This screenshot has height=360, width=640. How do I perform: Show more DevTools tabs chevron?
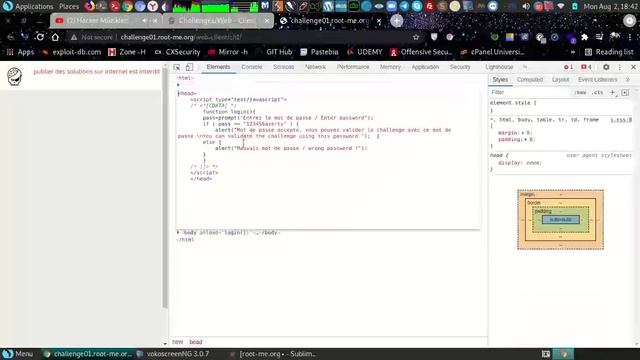525,67
